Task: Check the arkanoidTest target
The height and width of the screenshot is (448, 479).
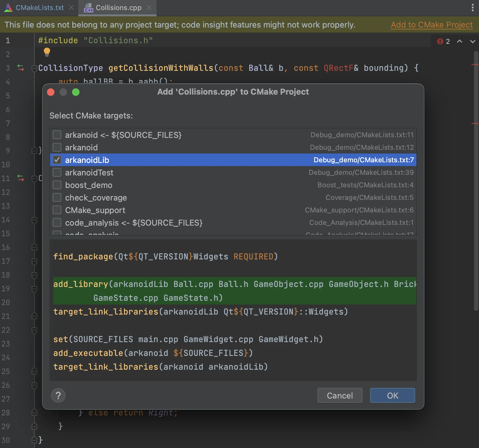Action: 57,172
